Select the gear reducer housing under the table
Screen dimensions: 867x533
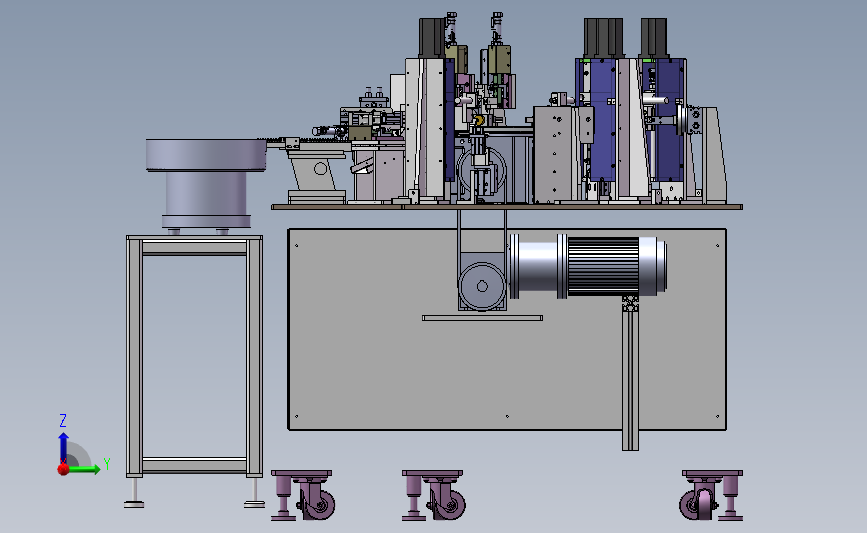tap(482, 282)
